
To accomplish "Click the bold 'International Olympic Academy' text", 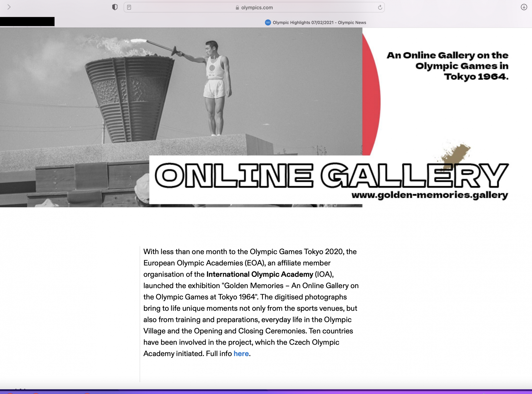I will (260, 274).
